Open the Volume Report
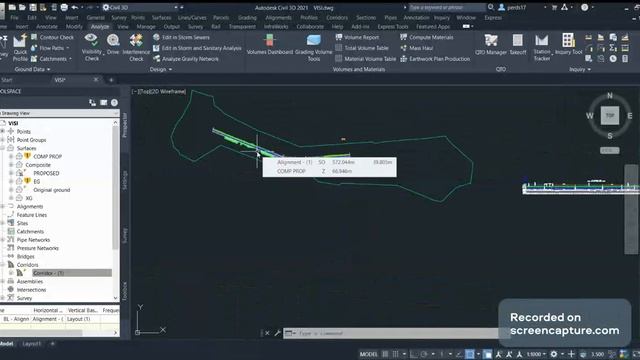The image size is (640, 360). coord(357,37)
